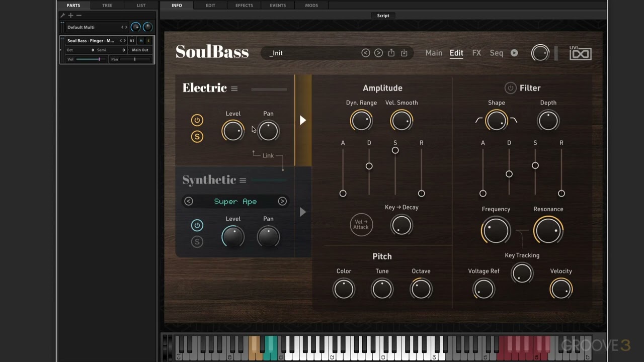The height and width of the screenshot is (362, 644).
Task: Go to SoulBass Main page
Action: (434, 53)
